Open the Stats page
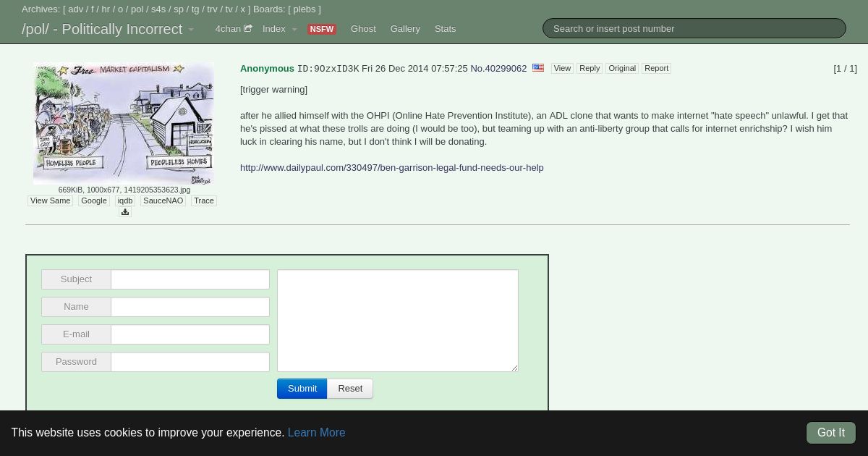 tap(446, 29)
